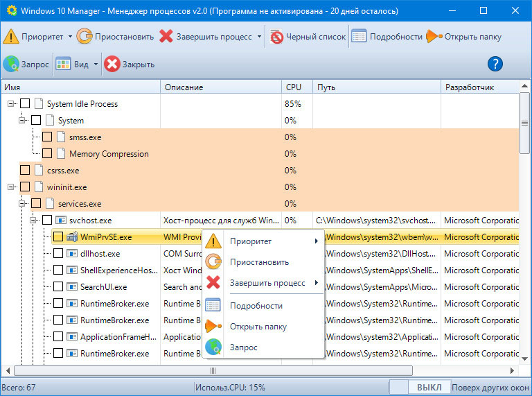
Task: Click the context menu red X icon
Action: point(213,282)
